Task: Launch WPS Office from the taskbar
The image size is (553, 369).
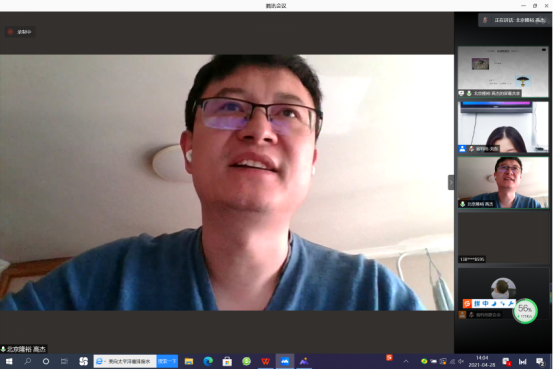Action: tap(266, 361)
